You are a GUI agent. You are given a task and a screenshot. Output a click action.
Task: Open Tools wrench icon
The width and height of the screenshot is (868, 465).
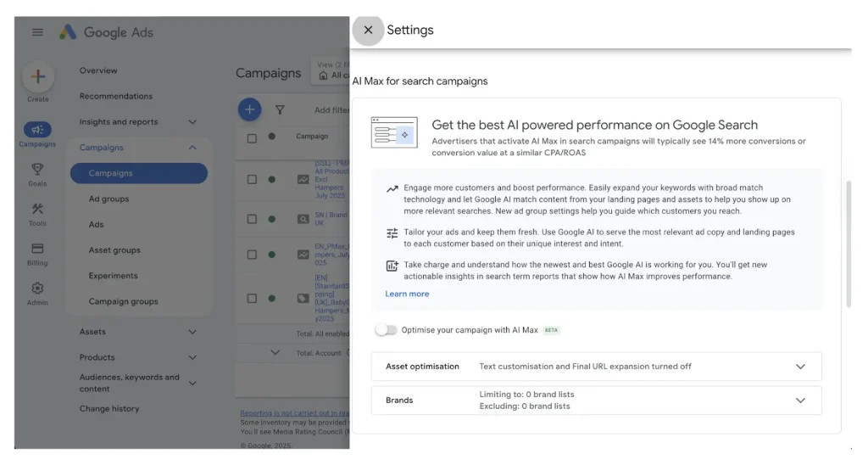pos(37,209)
